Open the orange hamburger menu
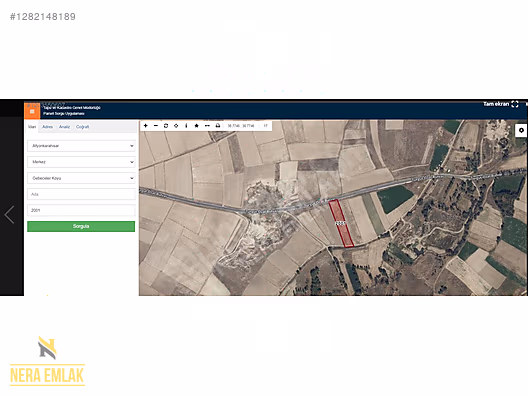Screen dimensions: 528x396 pos(32,111)
